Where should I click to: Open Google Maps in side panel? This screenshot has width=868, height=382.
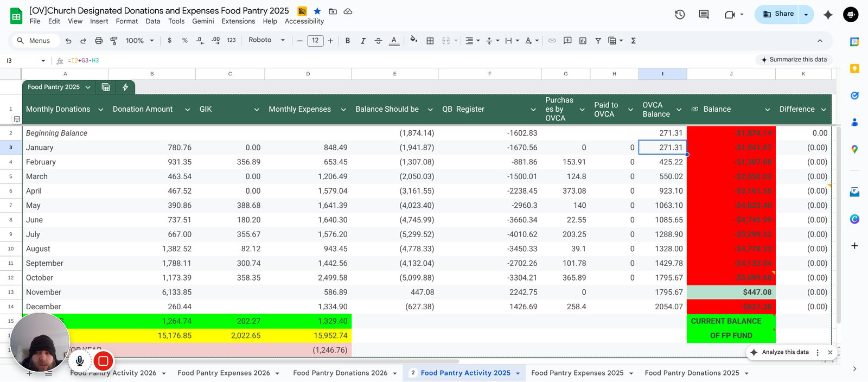click(x=854, y=149)
